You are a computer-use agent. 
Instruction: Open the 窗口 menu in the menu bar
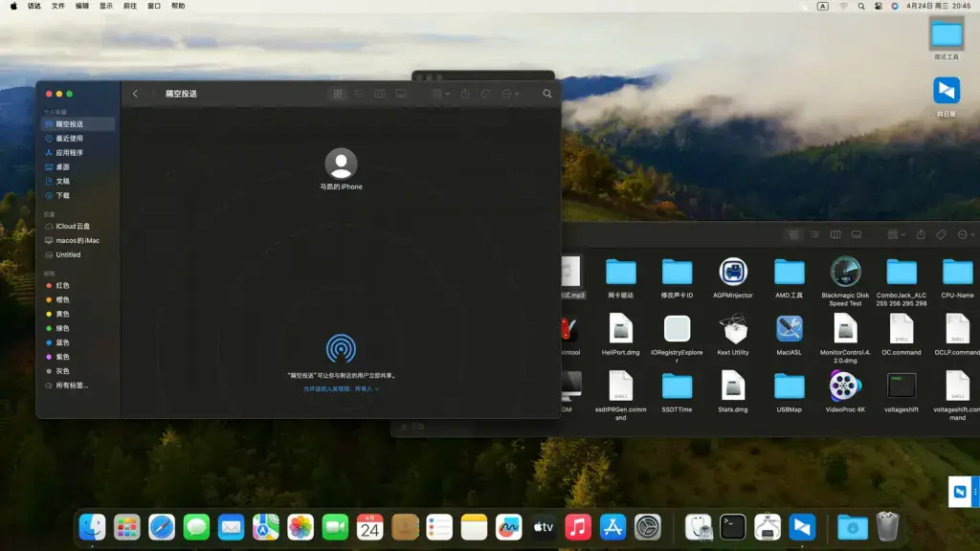(154, 7)
